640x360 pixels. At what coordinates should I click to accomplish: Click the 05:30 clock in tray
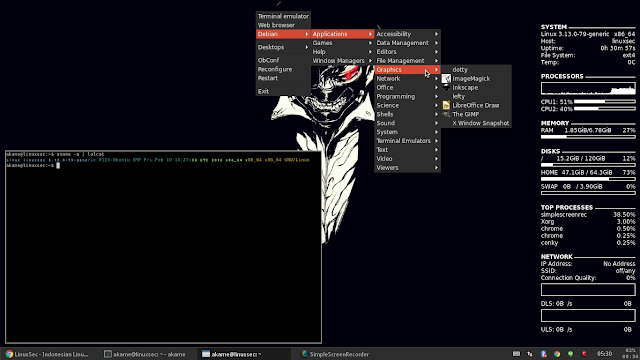point(604,353)
